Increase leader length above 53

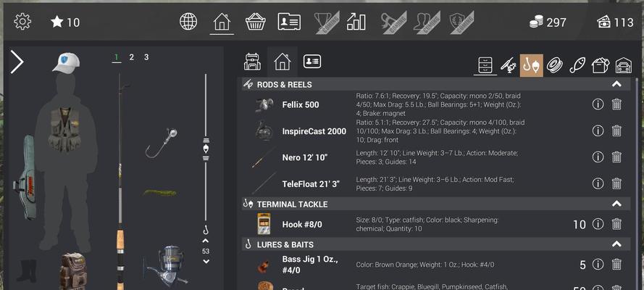[x=206, y=241]
